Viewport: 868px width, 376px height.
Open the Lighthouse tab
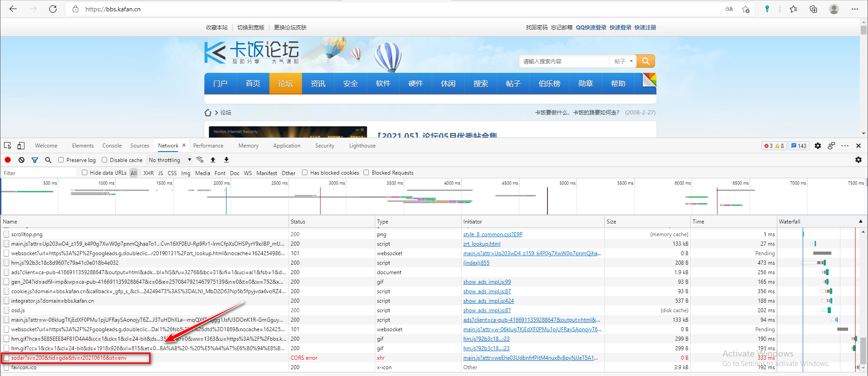362,146
